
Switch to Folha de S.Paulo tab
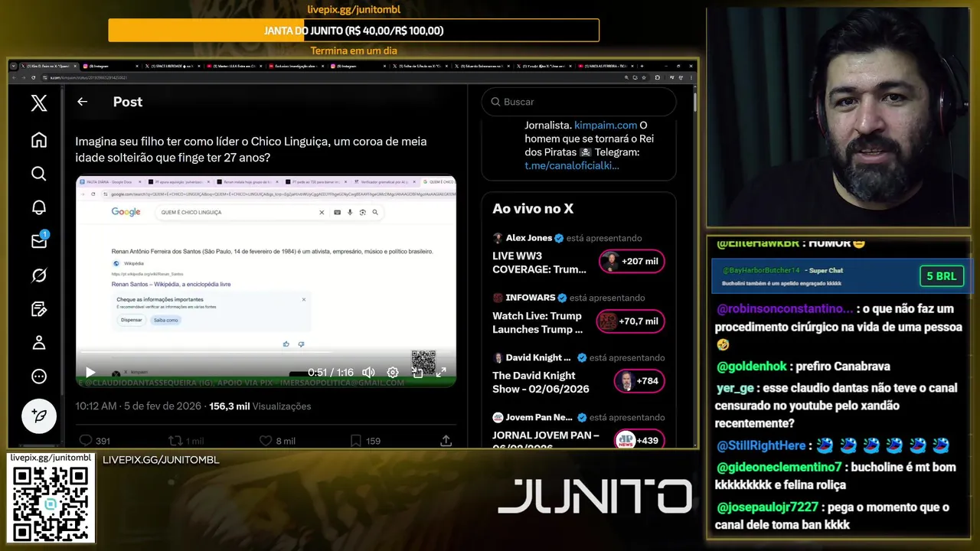pos(419,67)
